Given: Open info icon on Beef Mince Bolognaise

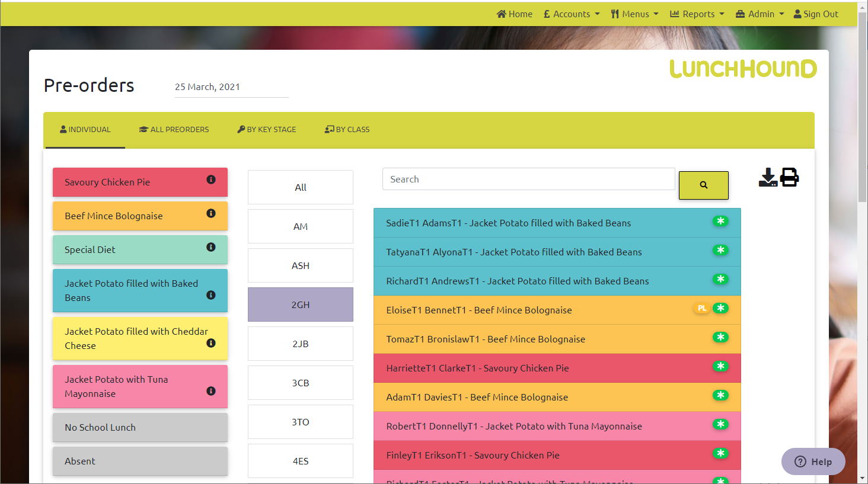Looking at the screenshot, I should [x=211, y=213].
